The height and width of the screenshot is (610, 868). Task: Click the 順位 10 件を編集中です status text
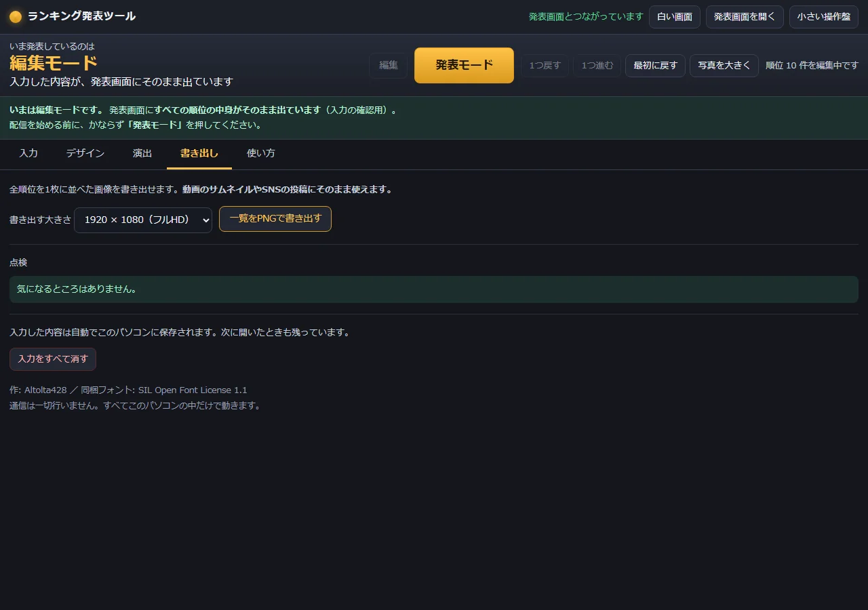click(x=812, y=66)
